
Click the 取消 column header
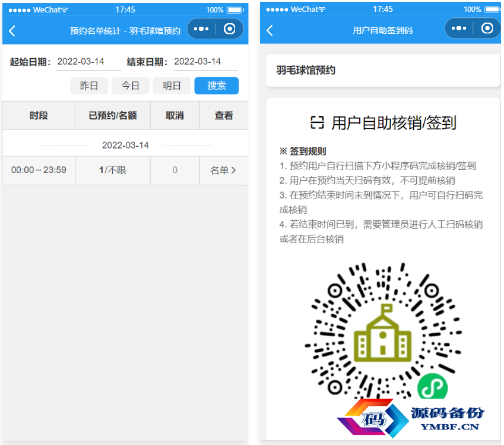click(x=175, y=115)
